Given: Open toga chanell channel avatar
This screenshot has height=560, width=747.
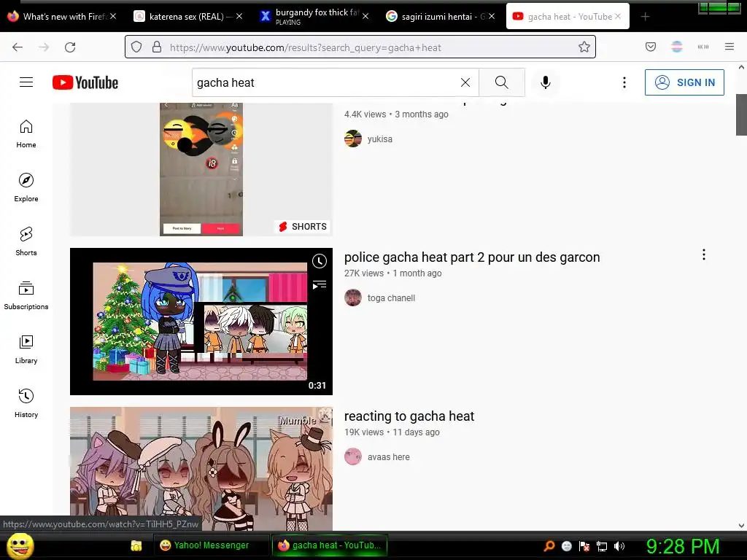Looking at the screenshot, I should coord(353,297).
